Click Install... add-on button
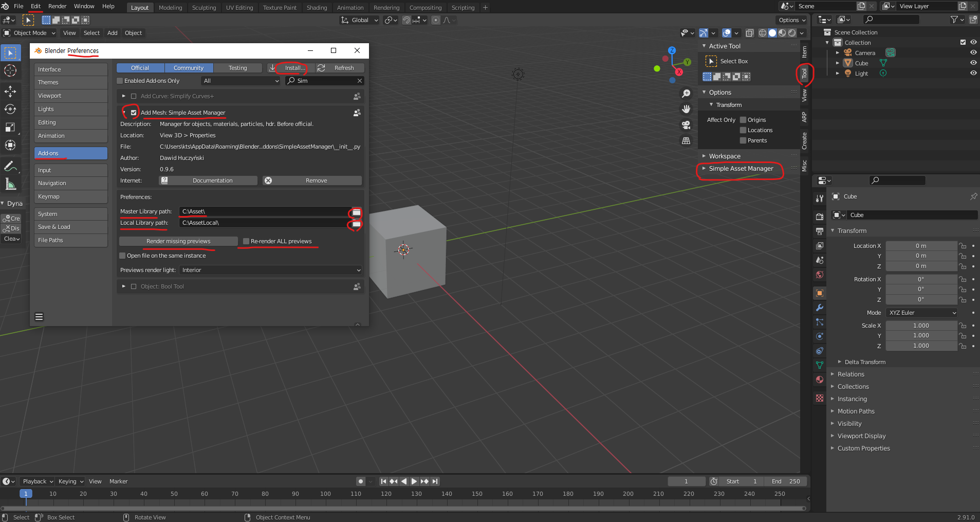Screen dimensions: 980x522 [x=290, y=68]
